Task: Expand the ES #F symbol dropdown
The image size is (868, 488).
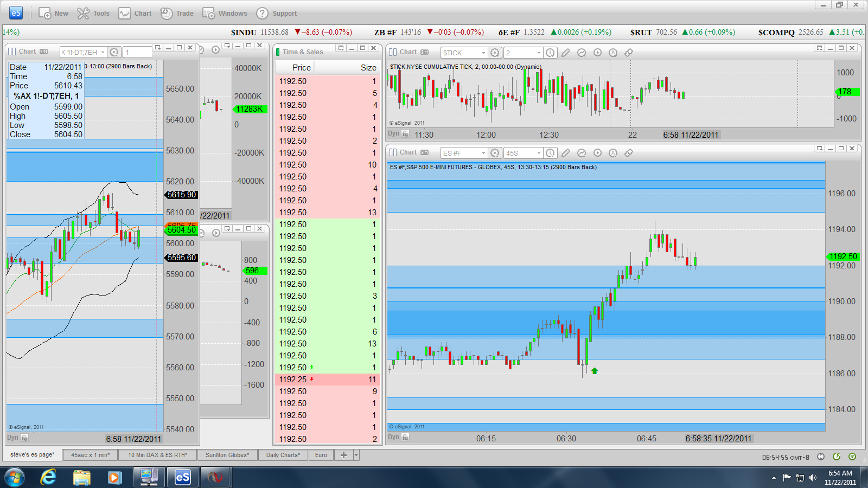Action: coord(483,153)
